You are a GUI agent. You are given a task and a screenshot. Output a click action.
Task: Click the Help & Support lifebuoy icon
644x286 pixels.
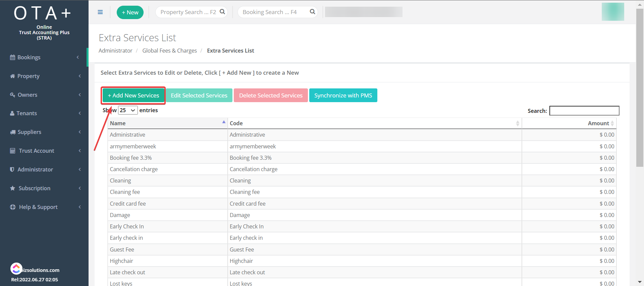tap(13, 207)
